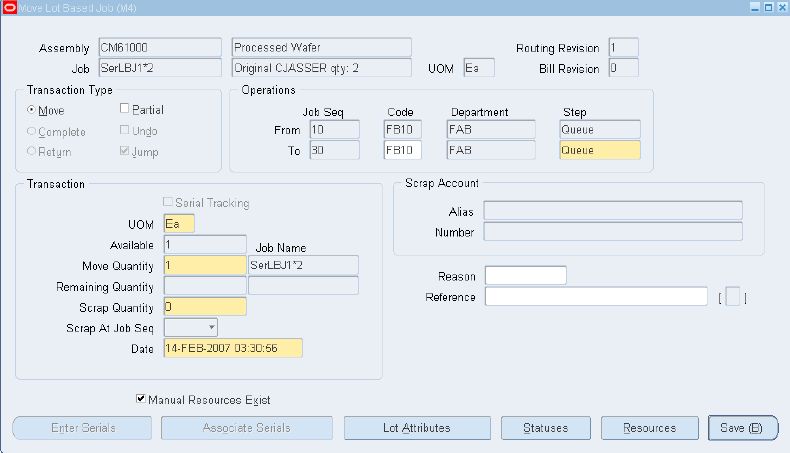Click the Remaining Quantity field

coord(205,286)
